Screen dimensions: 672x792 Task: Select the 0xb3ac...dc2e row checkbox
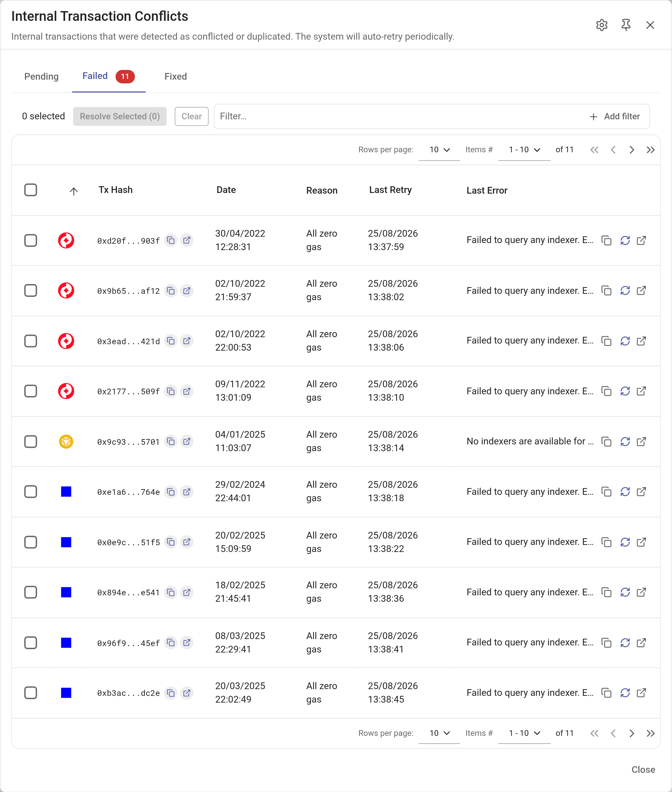[31, 692]
